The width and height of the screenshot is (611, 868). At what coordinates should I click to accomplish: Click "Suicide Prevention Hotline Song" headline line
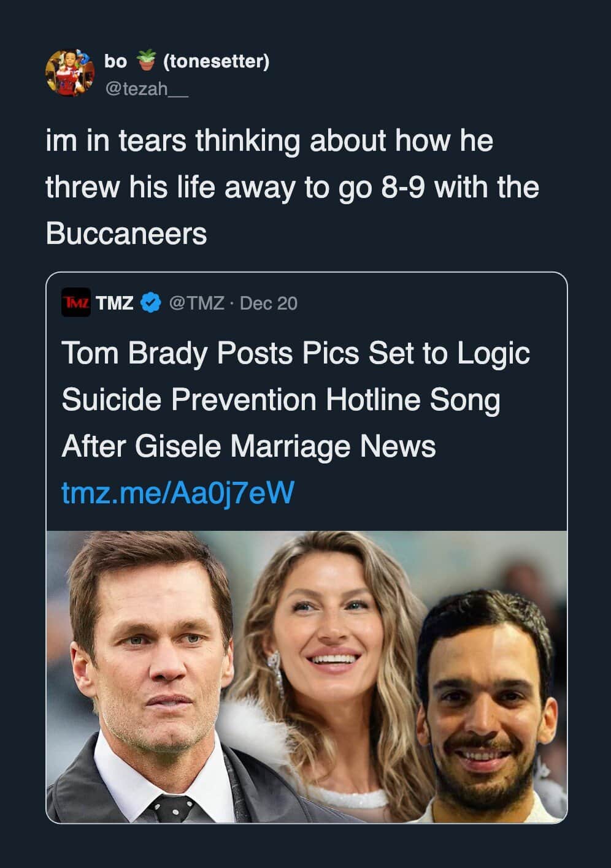tap(281, 400)
